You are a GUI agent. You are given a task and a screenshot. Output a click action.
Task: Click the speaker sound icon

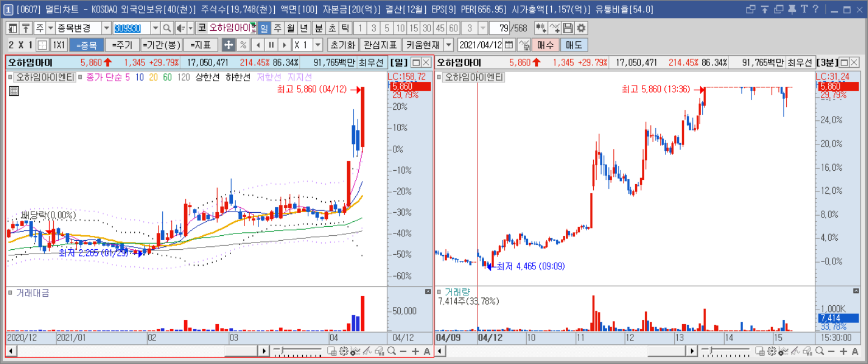[x=181, y=28]
